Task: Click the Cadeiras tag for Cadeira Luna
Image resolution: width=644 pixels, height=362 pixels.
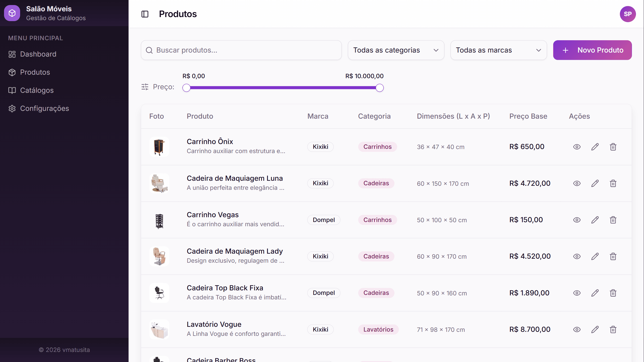Action: [x=376, y=183]
